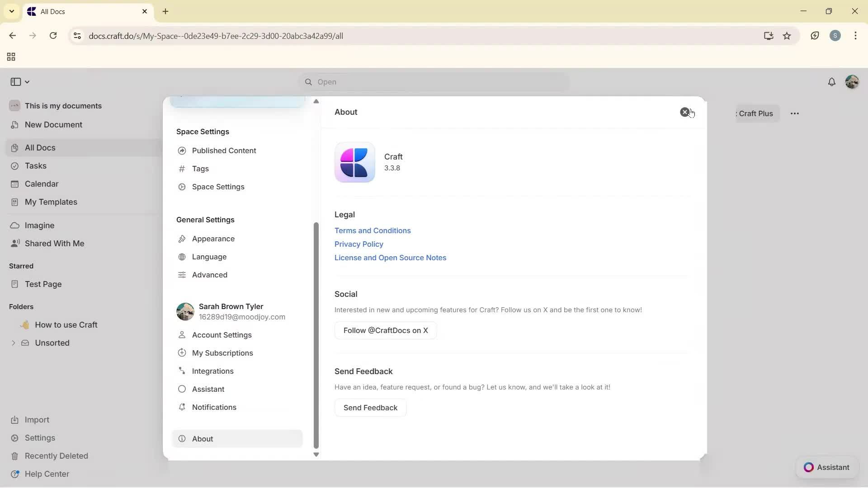Open the Integrations settings

212,371
